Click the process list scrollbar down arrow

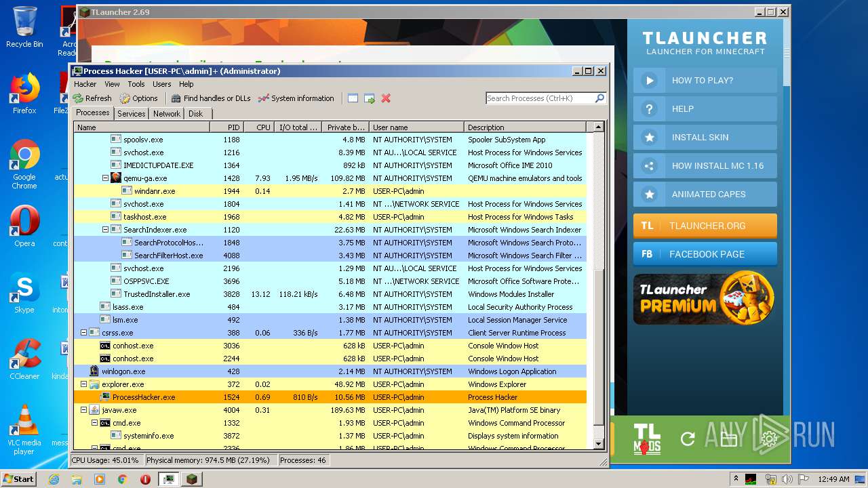[598, 444]
